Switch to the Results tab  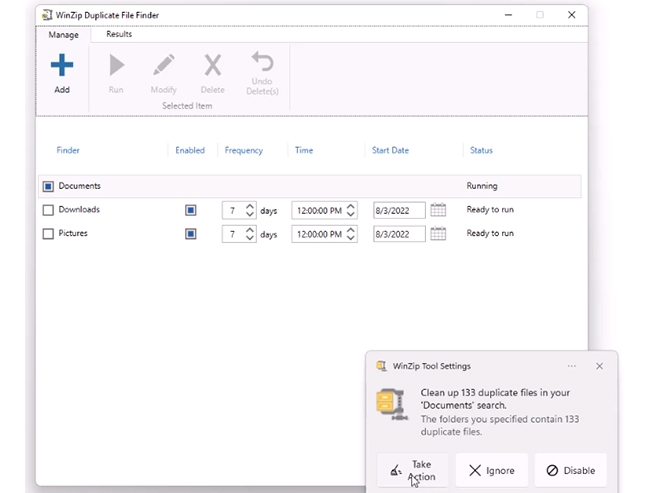tap(119, 34)
